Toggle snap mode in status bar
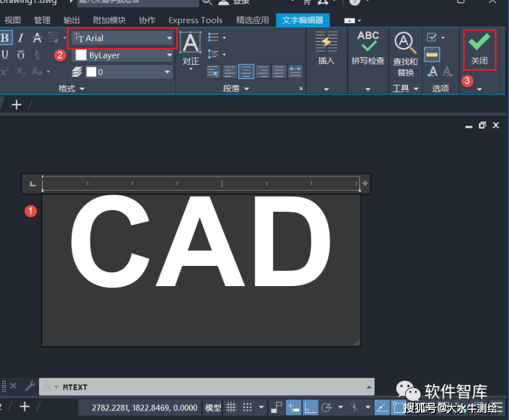The height and width of the screenshot is (420, 509). (247, 408)
